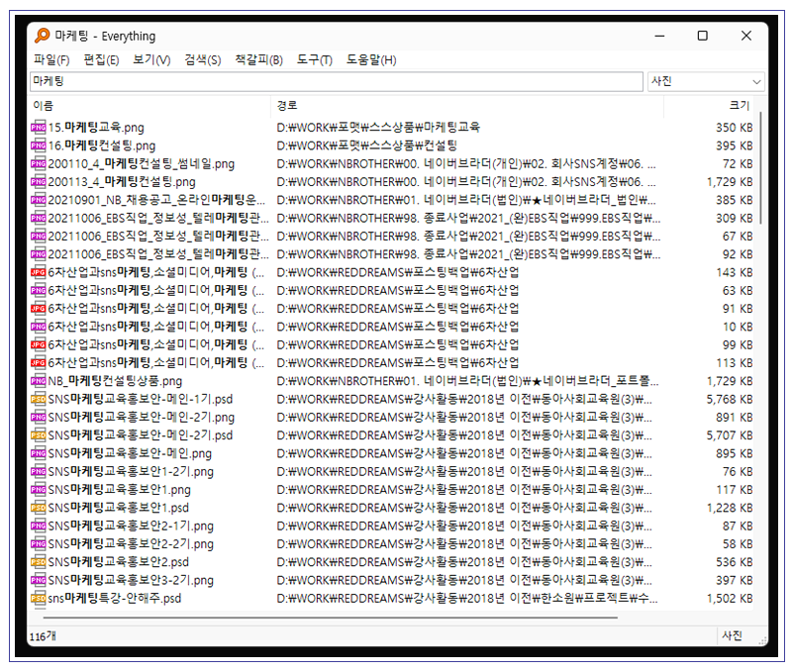The image size is (793, 672).
Task: Select file name NB_마케팅컨설팅상품.png
Action: point(115,381)
